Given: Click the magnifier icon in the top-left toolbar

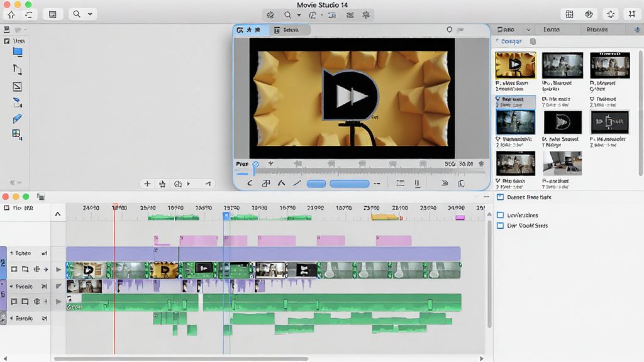Looking at the screenshot, I should (x=77, y=14).
